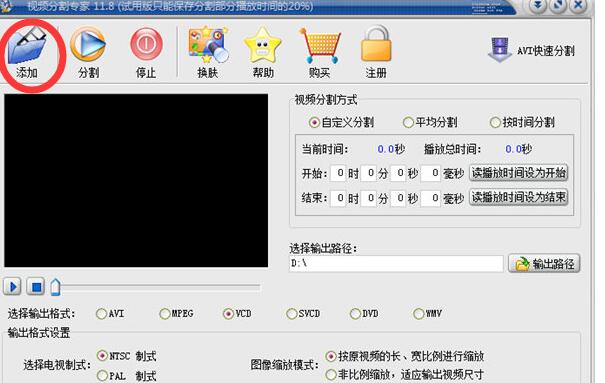Click the video preview seek slider handle
The image size is (605, 383).
point(56,287)
